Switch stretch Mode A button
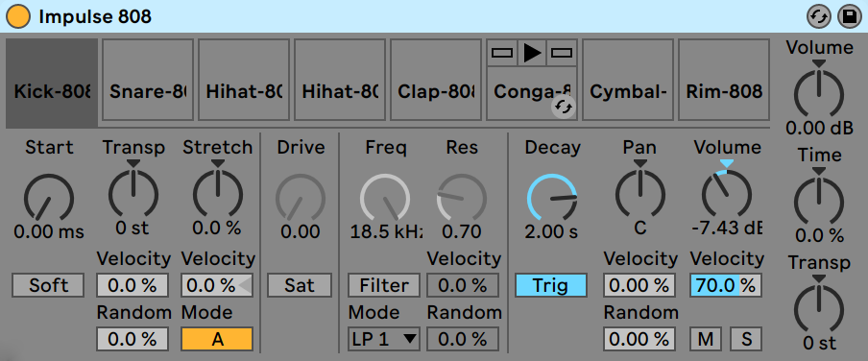 217,339
